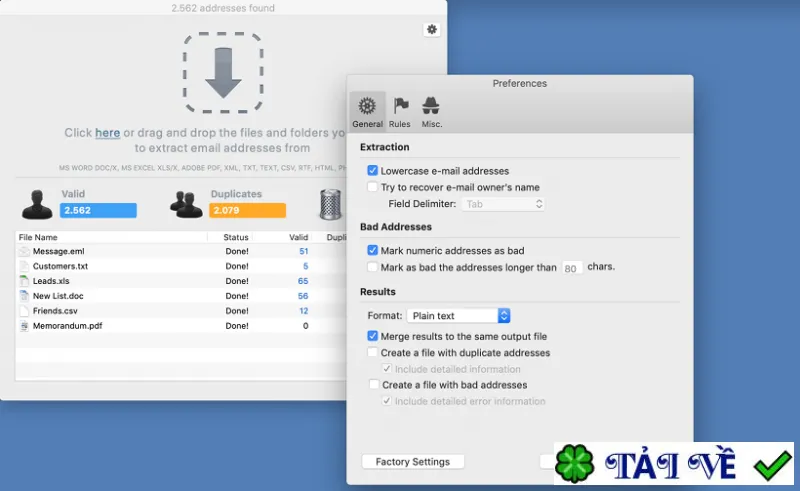Screen dimensions: 800x491
Task: Sort by Status column header
Action: (x=236, y=237)
